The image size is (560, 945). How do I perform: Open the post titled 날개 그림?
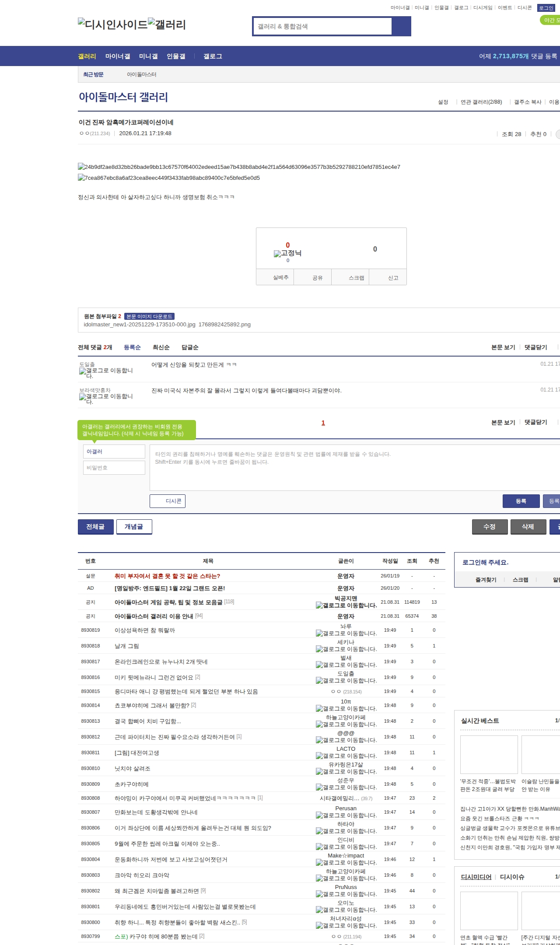[127, 646]
